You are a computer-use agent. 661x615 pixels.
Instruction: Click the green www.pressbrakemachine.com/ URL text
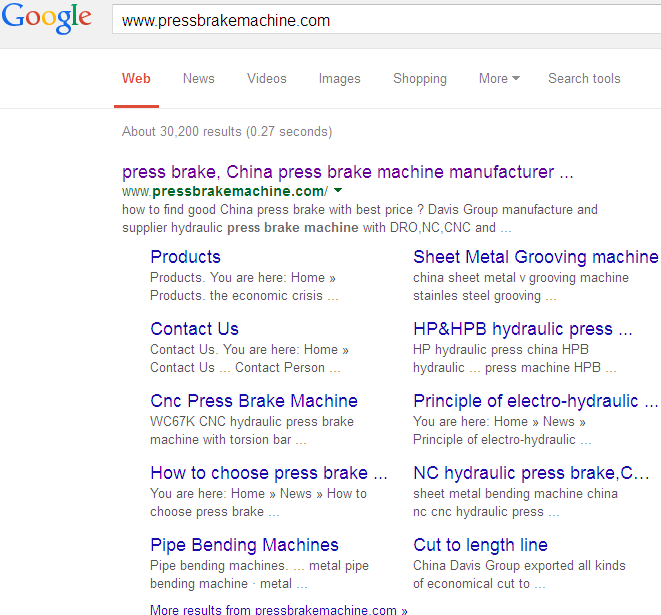click(x=225, y=191)
